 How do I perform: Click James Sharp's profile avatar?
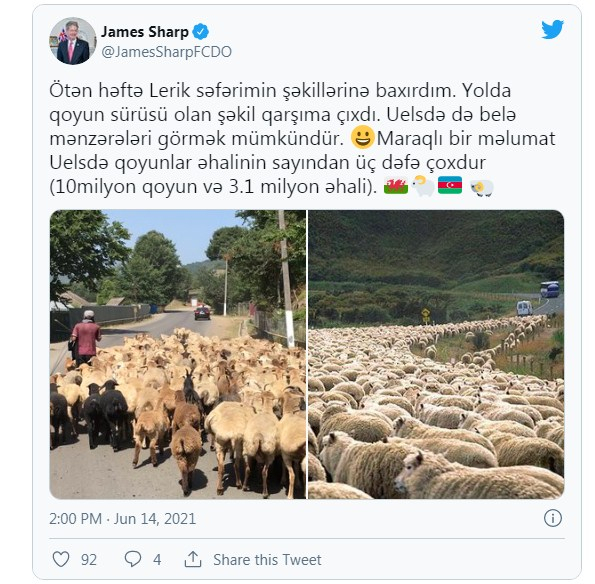(x=73, y=41)
